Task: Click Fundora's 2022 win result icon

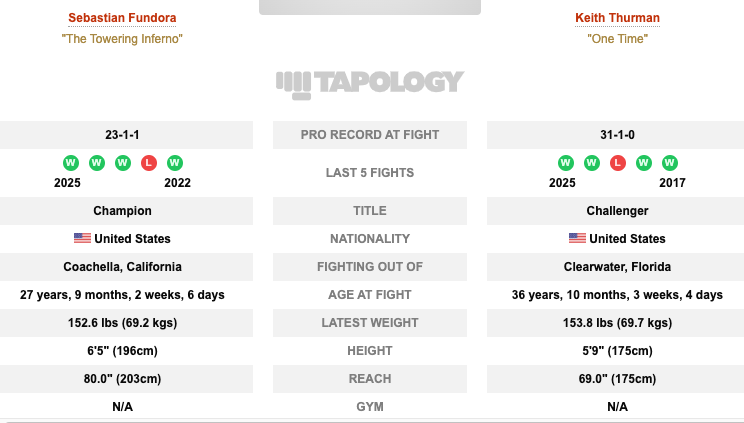Action: click(175, 163)
